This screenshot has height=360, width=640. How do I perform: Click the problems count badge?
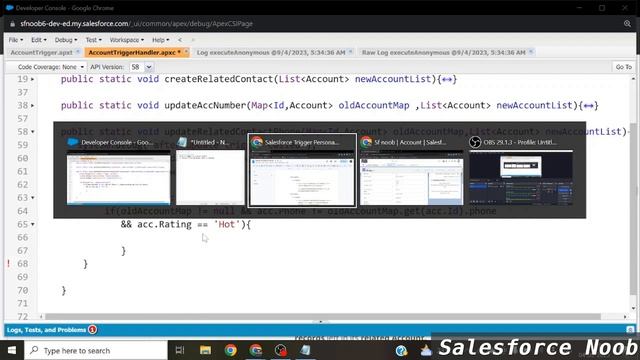pyautogui.click(x=93, y=329)
